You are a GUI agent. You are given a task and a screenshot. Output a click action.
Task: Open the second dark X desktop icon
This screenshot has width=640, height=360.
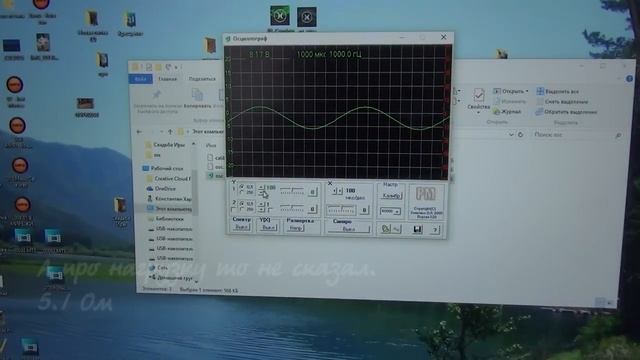pos(307,17)
